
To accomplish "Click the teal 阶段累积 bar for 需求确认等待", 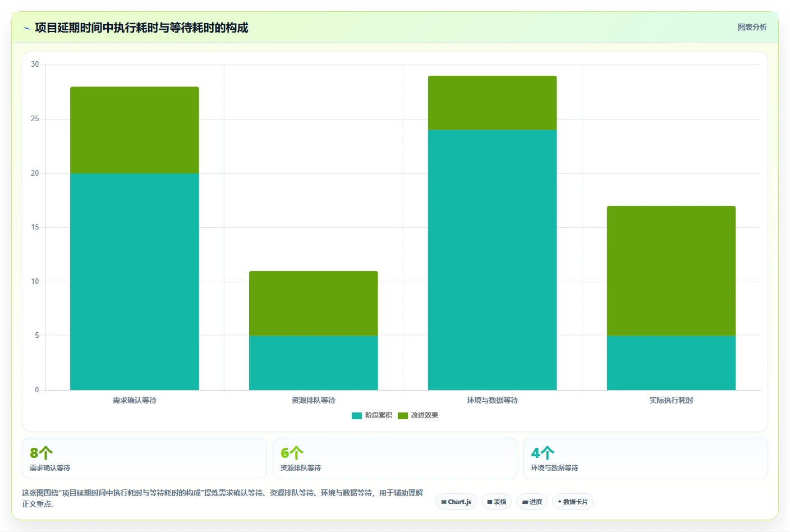I will 135,282.
